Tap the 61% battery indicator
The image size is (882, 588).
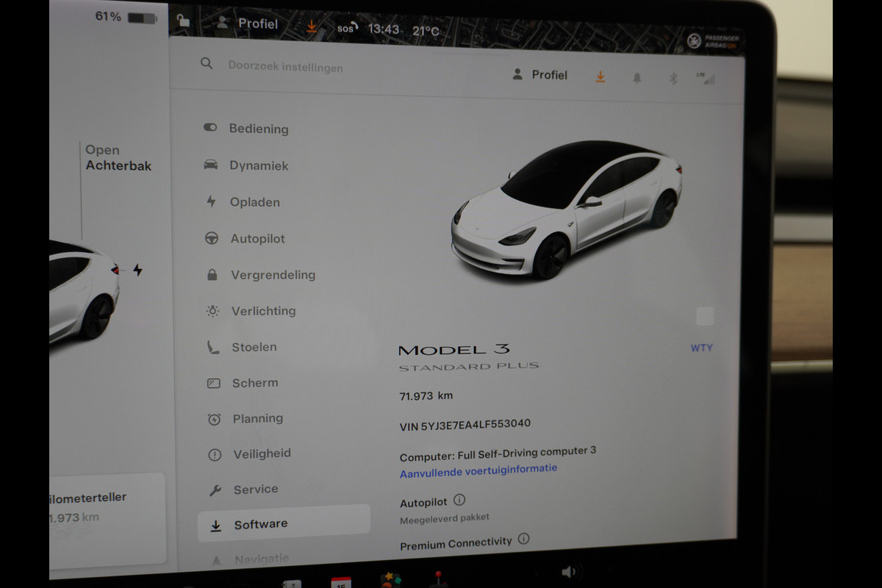(x=126, y=17)
